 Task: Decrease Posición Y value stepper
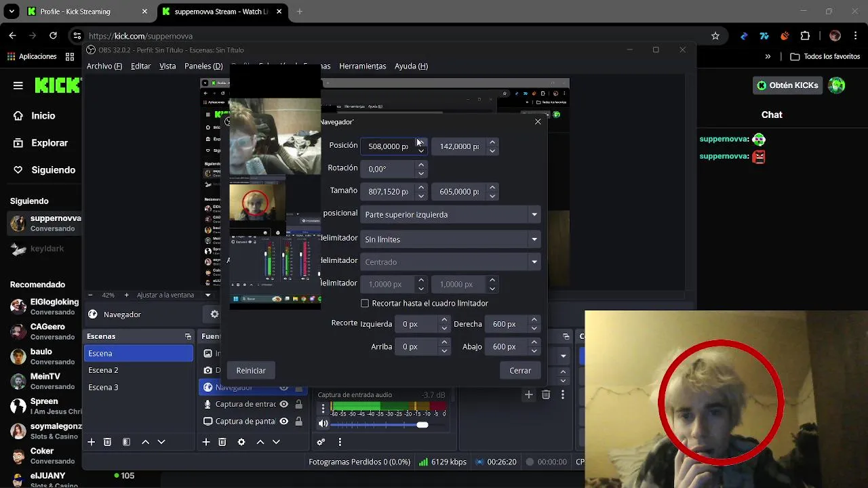[x=492, y=150]
